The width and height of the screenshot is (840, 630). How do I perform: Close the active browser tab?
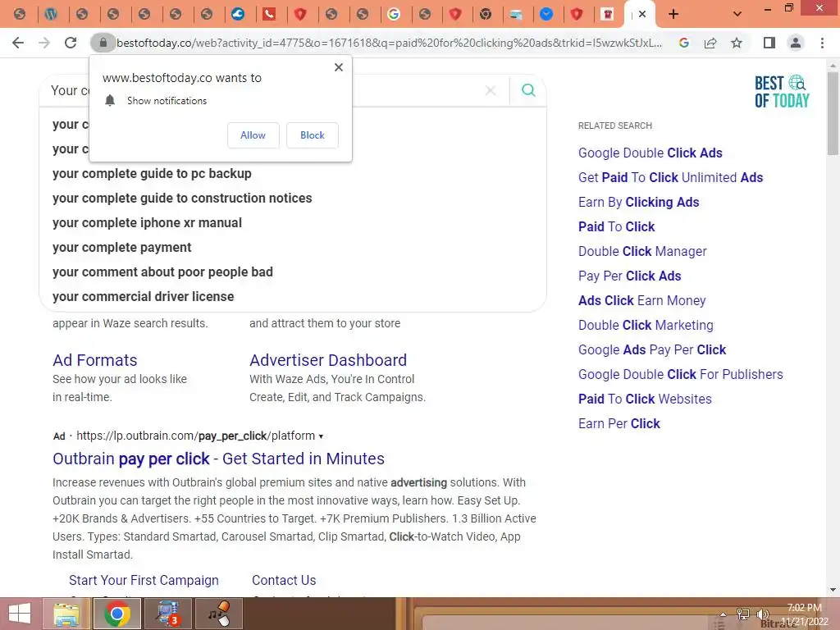coord(642,15)
